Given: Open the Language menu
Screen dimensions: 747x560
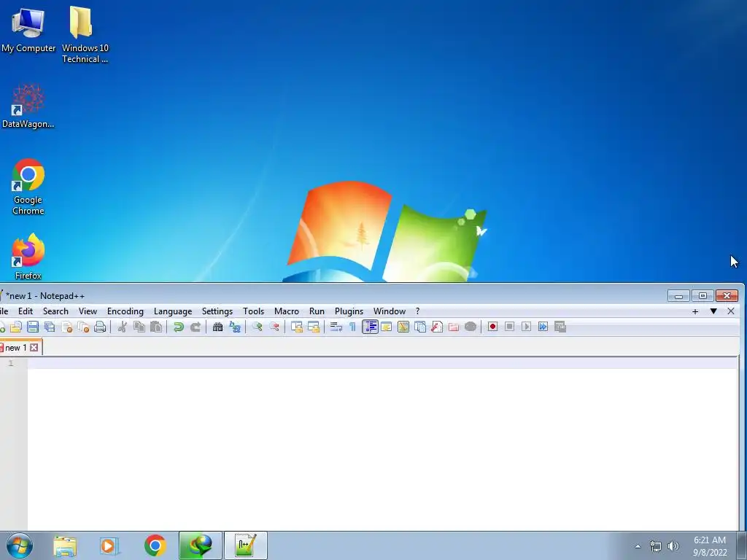Looking at the screenshot, I should (173, 311).
